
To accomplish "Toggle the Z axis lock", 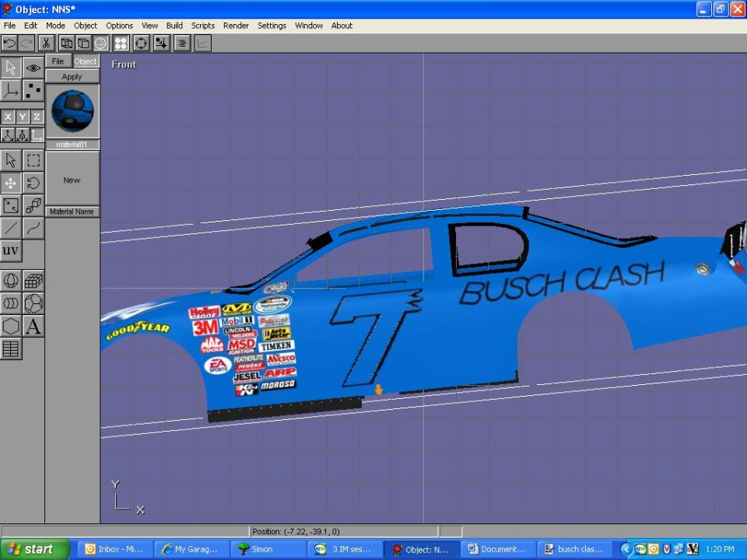I will click(x=37, y=117).
